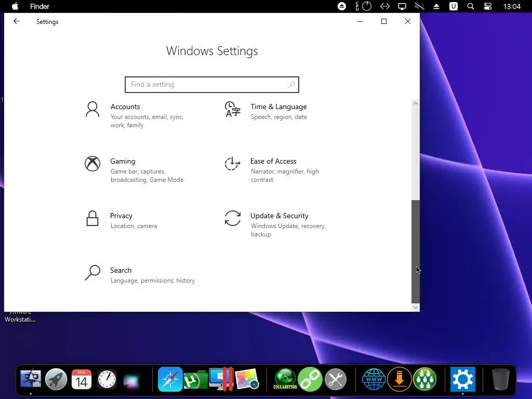Open the Trash in the dock
This screenshot has height=399, width=532.
(x=501, y=379)
